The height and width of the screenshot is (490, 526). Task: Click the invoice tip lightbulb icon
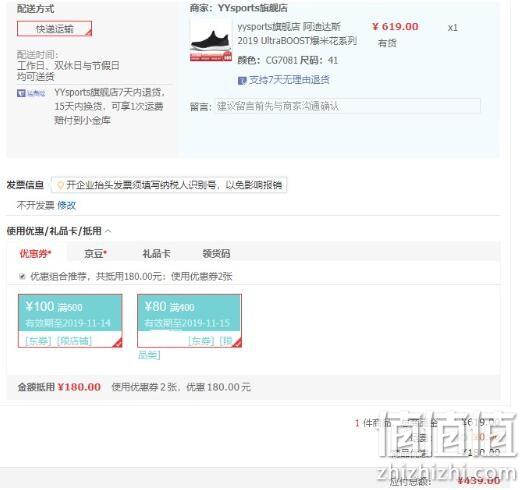pyautogui.click(x=60, y=185)
